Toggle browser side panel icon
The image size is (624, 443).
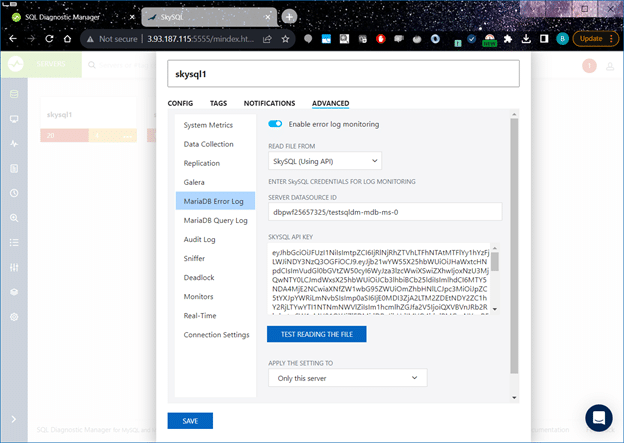click(544, 39)
